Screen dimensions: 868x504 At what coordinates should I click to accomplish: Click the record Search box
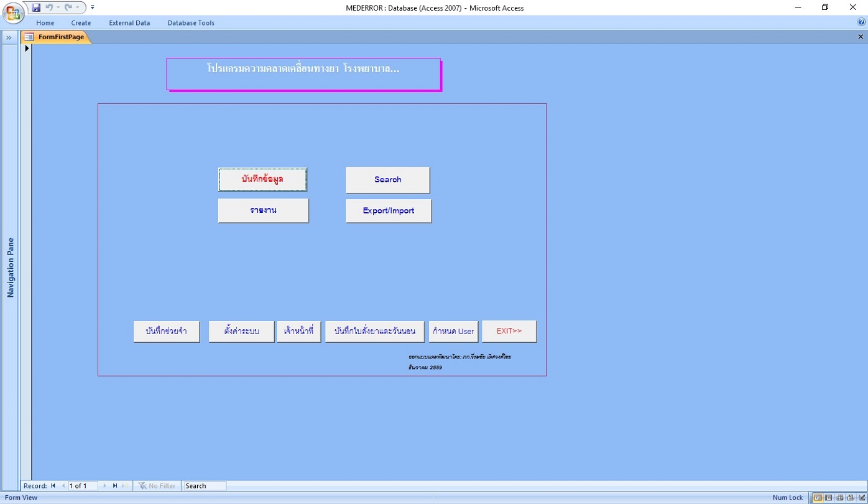[205, 486]
